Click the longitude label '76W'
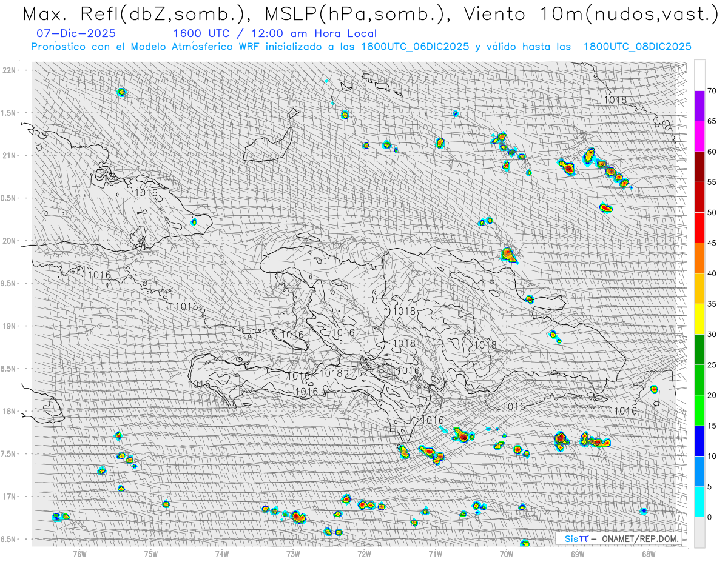 click(79, 553)
